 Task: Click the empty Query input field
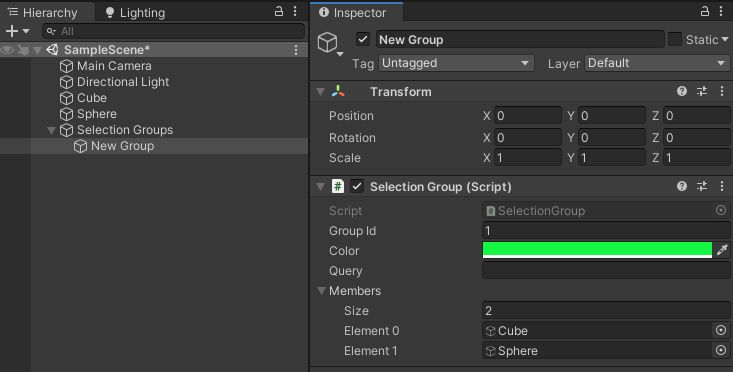click(x=606, y=270)
